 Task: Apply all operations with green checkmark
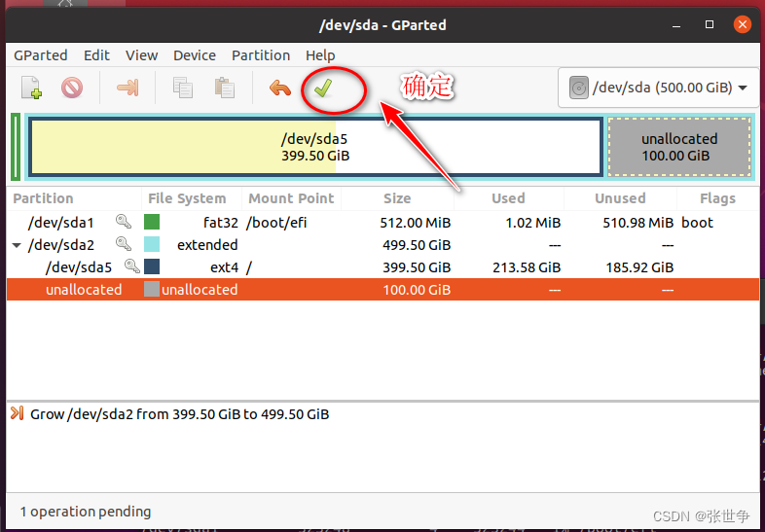click(x=323, y=89)
